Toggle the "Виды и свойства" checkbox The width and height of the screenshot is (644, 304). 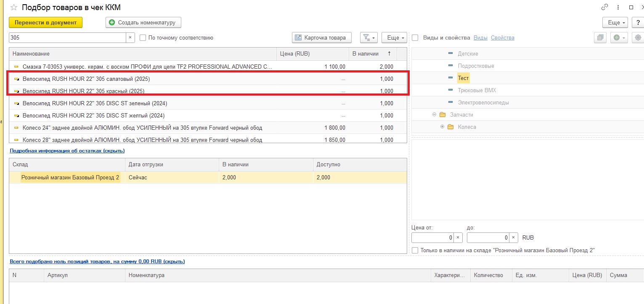415,38
